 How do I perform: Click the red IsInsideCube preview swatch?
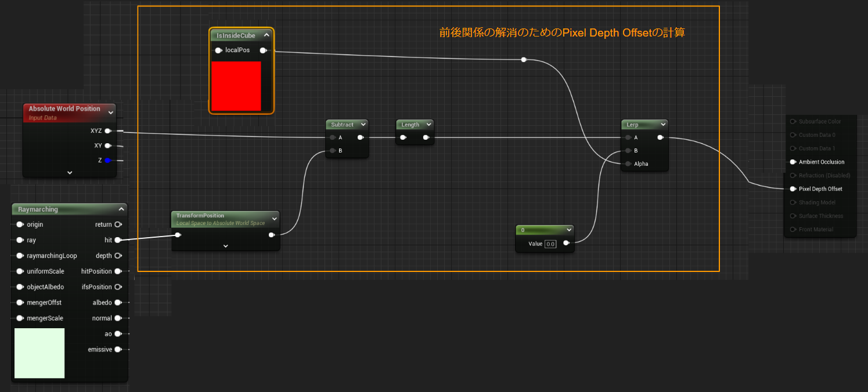(x=236, y=86)
